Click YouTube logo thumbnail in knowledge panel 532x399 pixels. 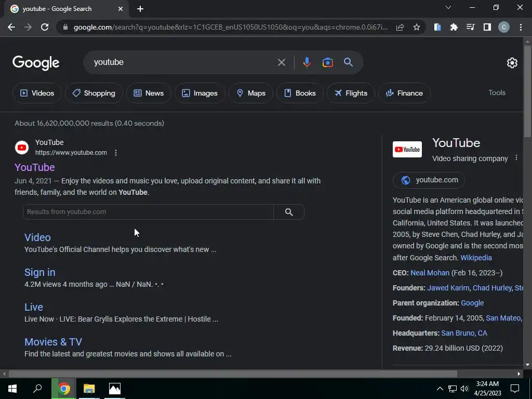[x=407, y=149]
